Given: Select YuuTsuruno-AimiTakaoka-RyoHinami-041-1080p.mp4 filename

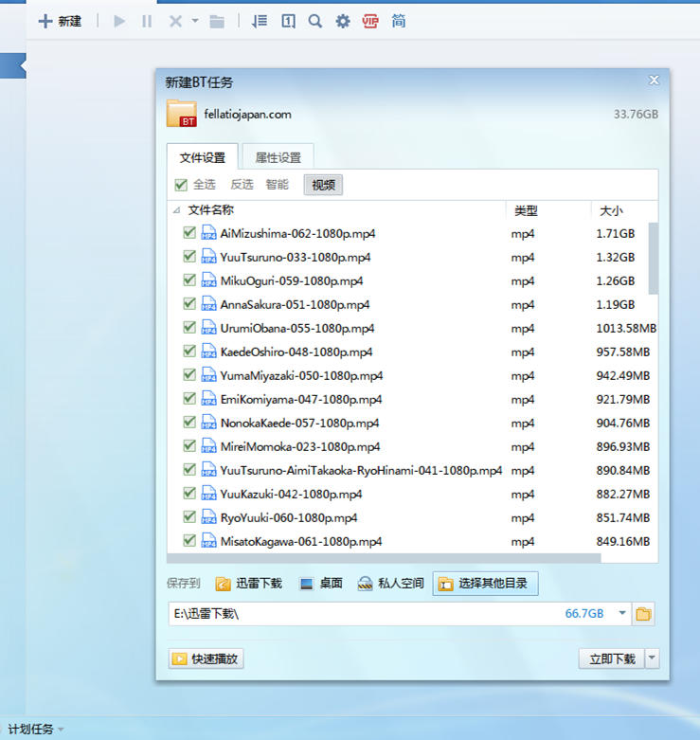Looking at the screenshot, I should click(x=361, y=471).
